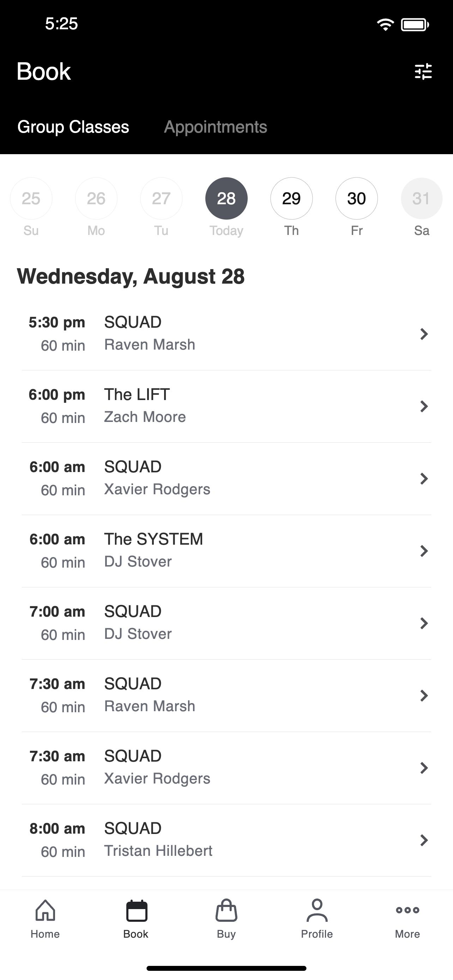Tap the More three-dots icon
This screenshot has height=980, width=453.
407,911
